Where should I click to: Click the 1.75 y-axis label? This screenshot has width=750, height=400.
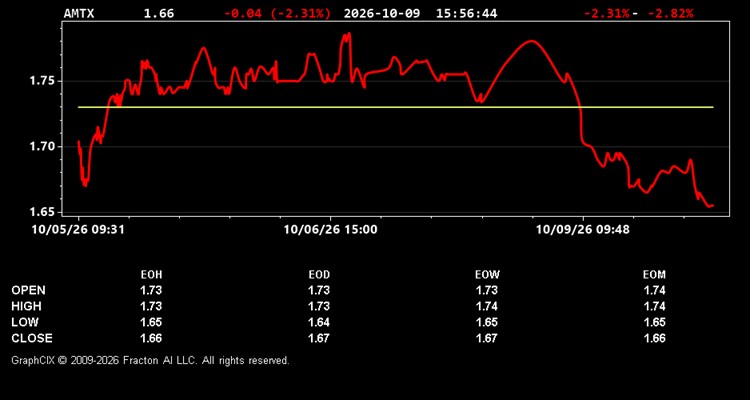click(x=42, y=81)
